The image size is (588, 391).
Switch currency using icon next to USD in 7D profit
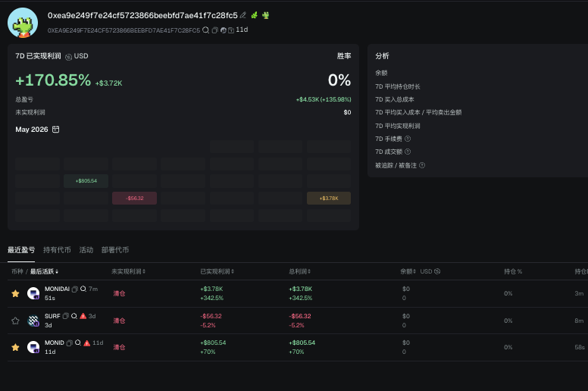pos(69,57)
